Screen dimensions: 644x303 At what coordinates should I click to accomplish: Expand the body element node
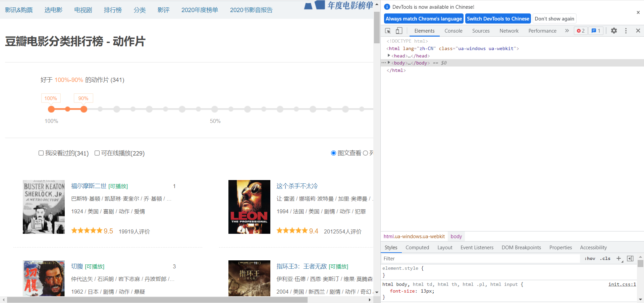tap(389, 62)
